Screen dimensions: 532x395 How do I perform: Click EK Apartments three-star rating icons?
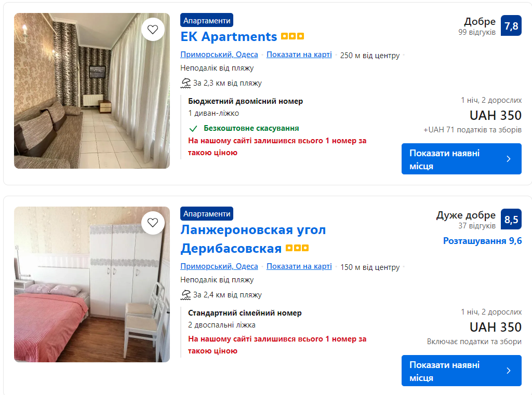pos(292,37)
